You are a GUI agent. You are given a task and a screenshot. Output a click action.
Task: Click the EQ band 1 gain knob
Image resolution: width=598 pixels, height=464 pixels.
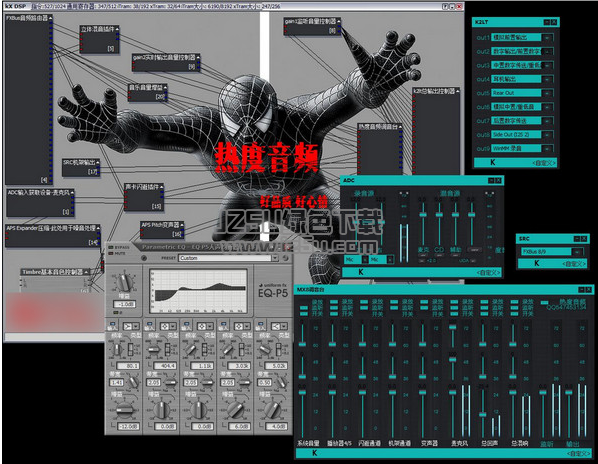click(x=124, y=410)
